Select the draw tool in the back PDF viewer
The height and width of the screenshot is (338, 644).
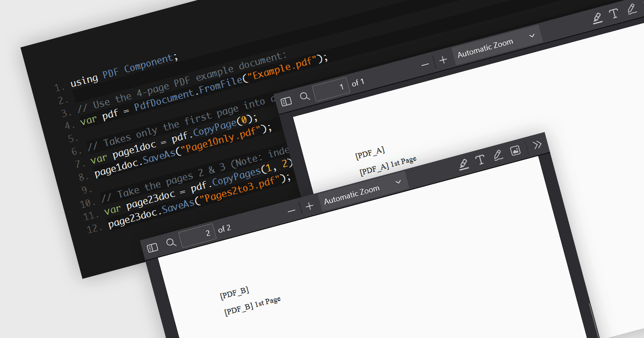click(x=632, y=10)
